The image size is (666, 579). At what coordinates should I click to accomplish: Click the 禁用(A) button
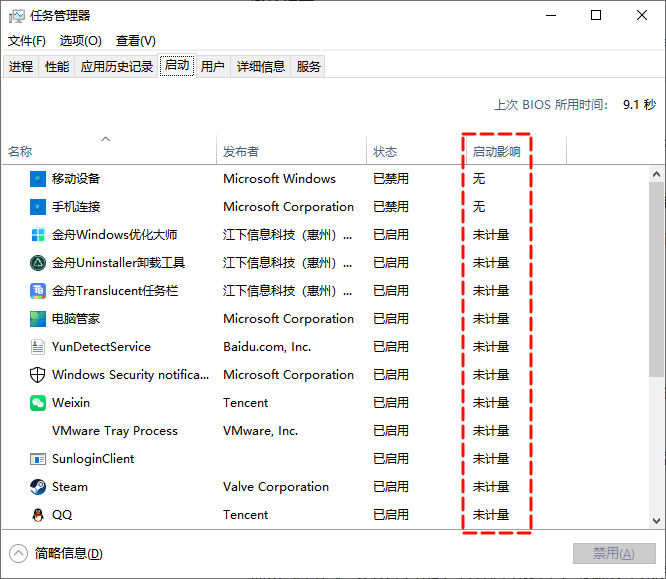click(x=614, y=554)
